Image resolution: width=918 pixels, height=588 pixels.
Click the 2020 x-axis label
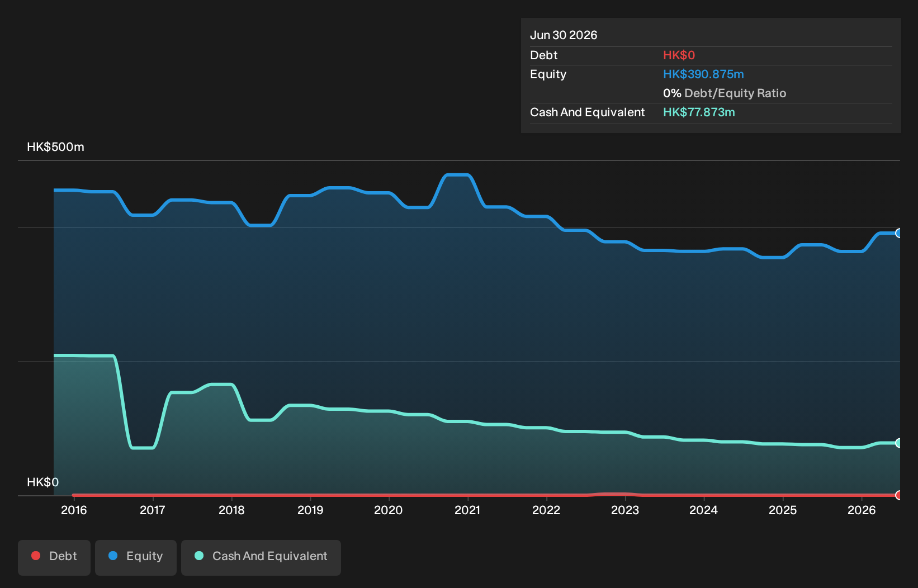(x=388, y=510)
